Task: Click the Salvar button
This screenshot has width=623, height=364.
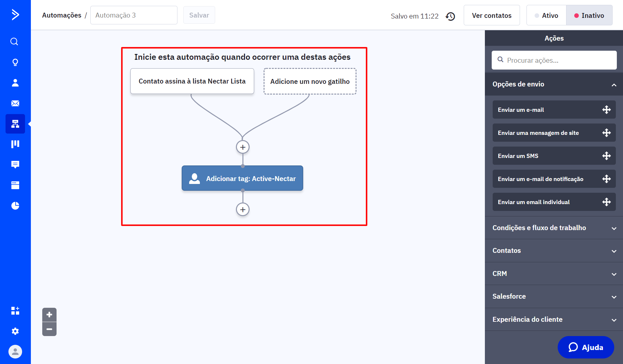Action: pyautogui.click(x=199, y=15)
